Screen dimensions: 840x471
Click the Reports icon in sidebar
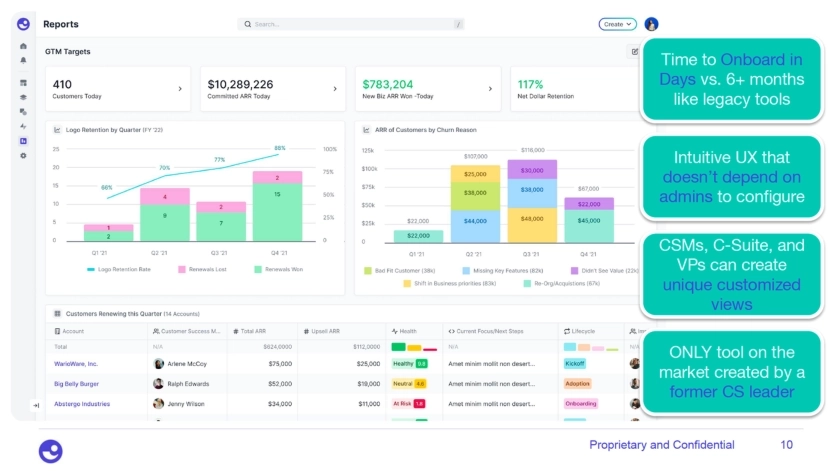click(24, 141)
